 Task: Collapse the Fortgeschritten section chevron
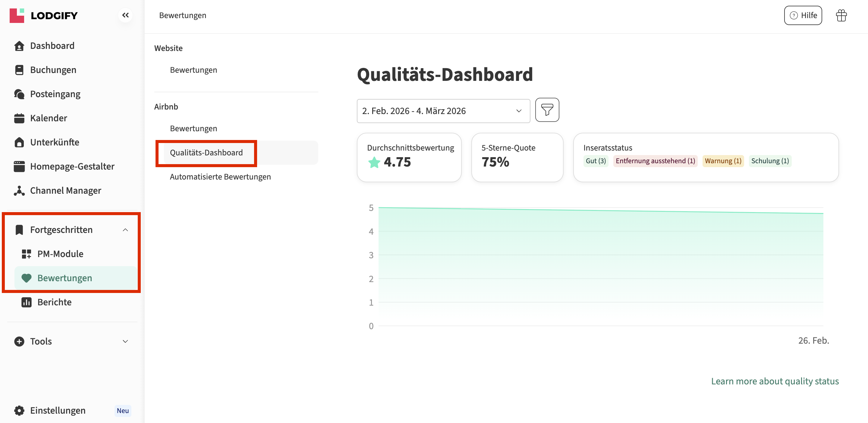[125, 230]
